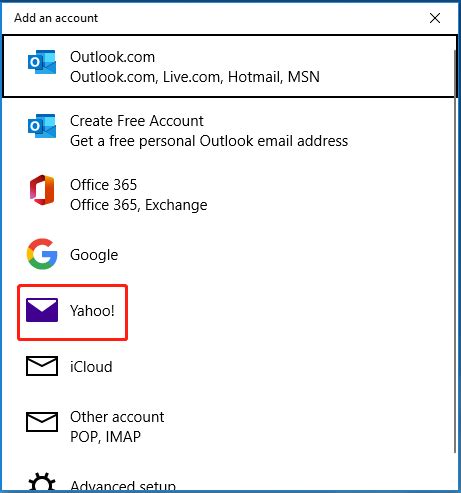Screen dimensions: 461x493
Task: Click the purple Yahoo mail icon
Action: [42, 310]
